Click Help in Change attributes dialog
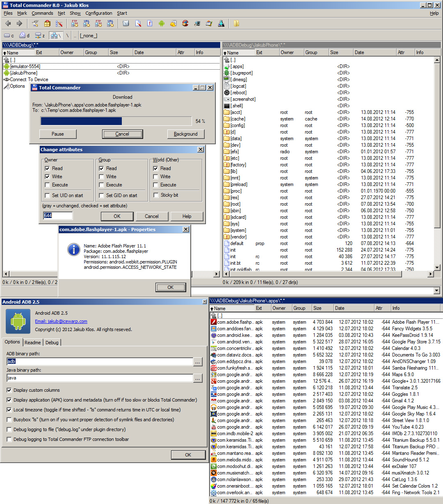443x504 pixels. pos(187,216)
